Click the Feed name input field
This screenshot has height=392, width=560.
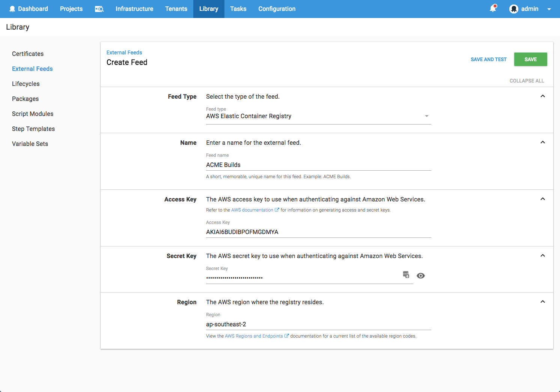[x=318, y=165]
